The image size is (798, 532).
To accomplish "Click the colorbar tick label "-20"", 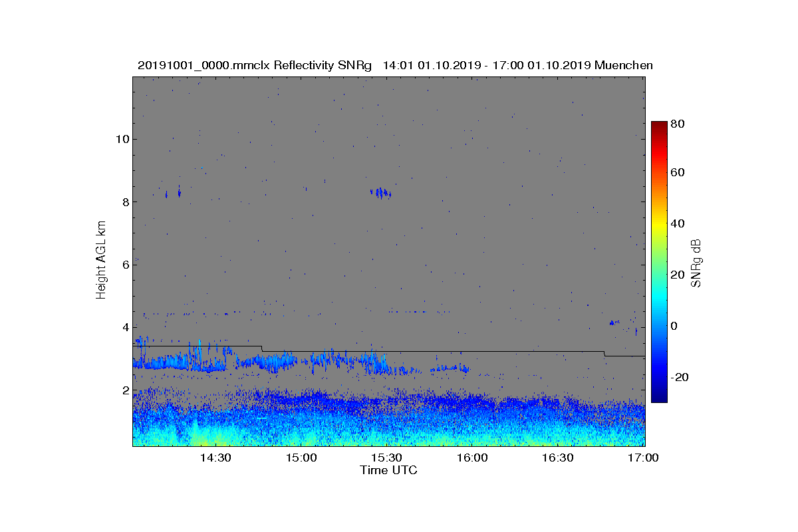I will [x=680, y=377].
